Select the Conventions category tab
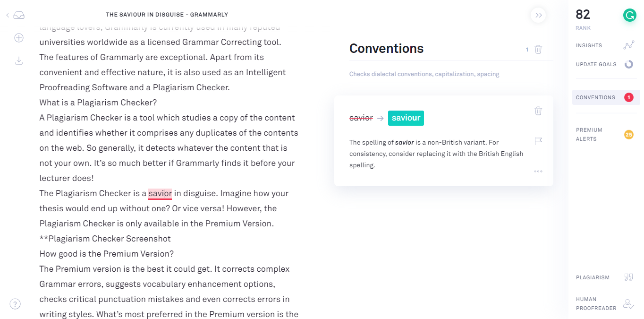Viewport: 644px width, 319px height. tap(606, 97)
